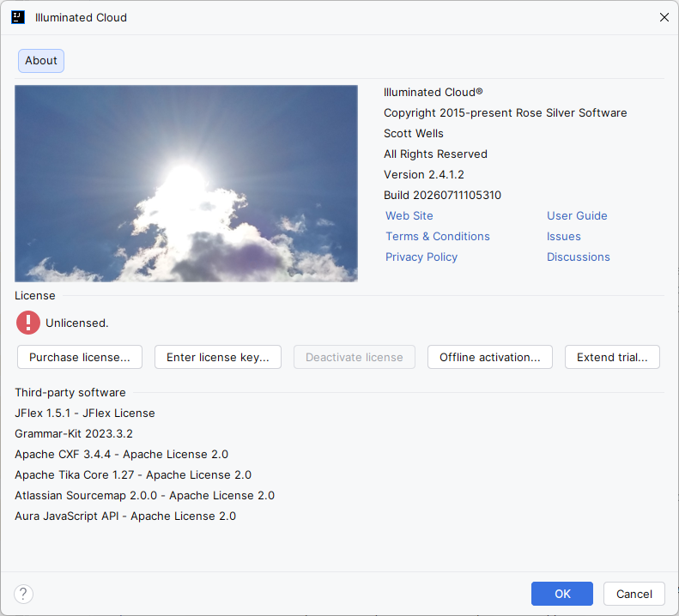The width and height of the screenshot is (679, 616).
Task: Click the red Unlicensed warning icon
Action: point(28,323)
